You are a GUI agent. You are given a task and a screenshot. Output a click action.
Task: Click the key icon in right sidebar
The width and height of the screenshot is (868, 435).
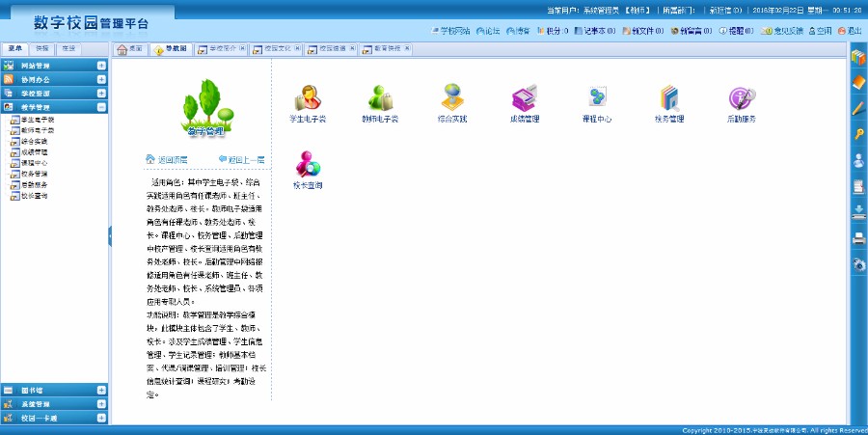(858, 133)
